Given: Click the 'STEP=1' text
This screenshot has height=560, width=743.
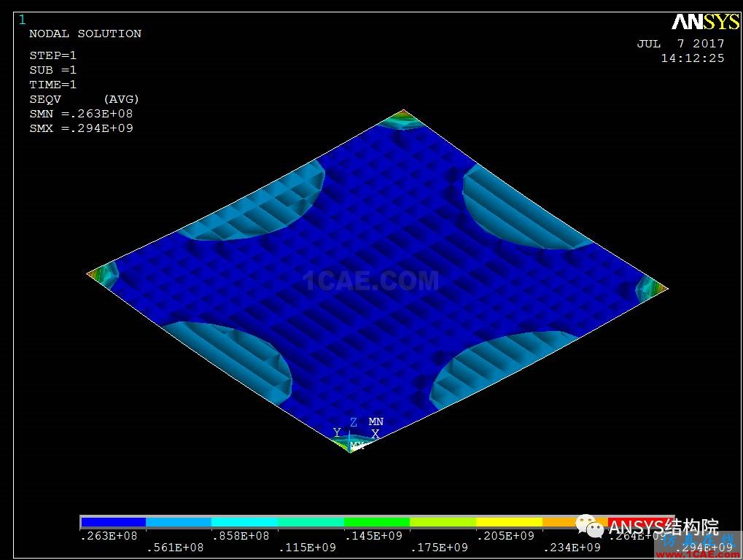Looking at the screenshot, I should pyautogui.click(x=52, y=55).
